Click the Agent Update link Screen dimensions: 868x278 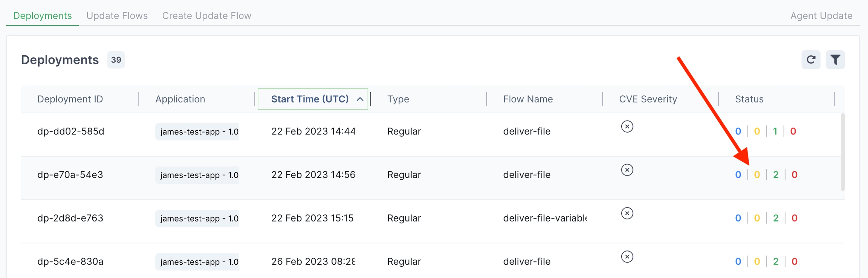click(821, 16)
